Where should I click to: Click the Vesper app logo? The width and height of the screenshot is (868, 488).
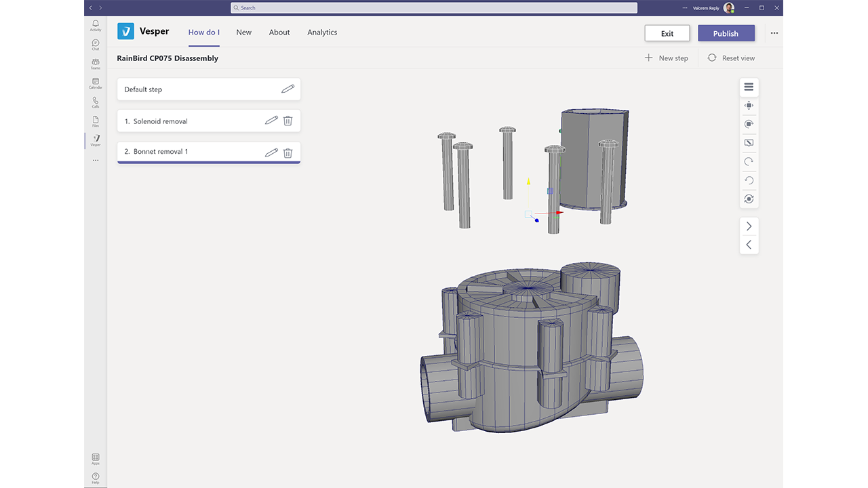pyautogui.click(x=125, y=32)
